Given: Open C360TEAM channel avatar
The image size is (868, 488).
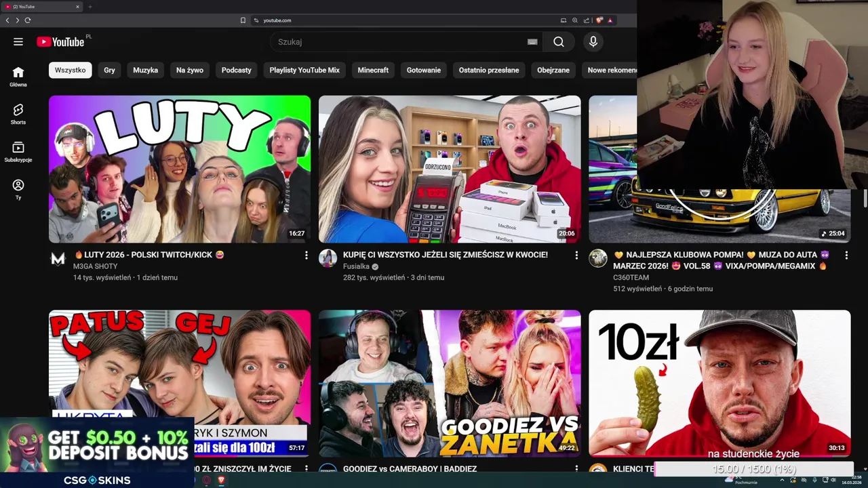Looking at the screenshot, I should point(598,258).
